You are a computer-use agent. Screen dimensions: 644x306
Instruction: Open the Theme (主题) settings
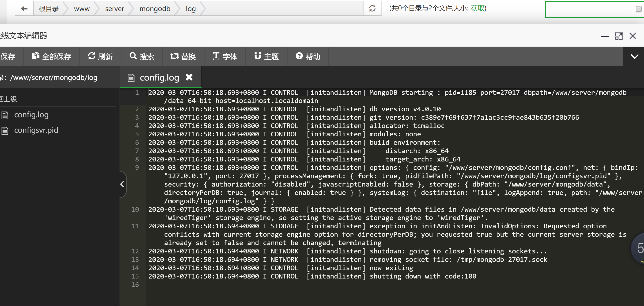tap(266, 57)
